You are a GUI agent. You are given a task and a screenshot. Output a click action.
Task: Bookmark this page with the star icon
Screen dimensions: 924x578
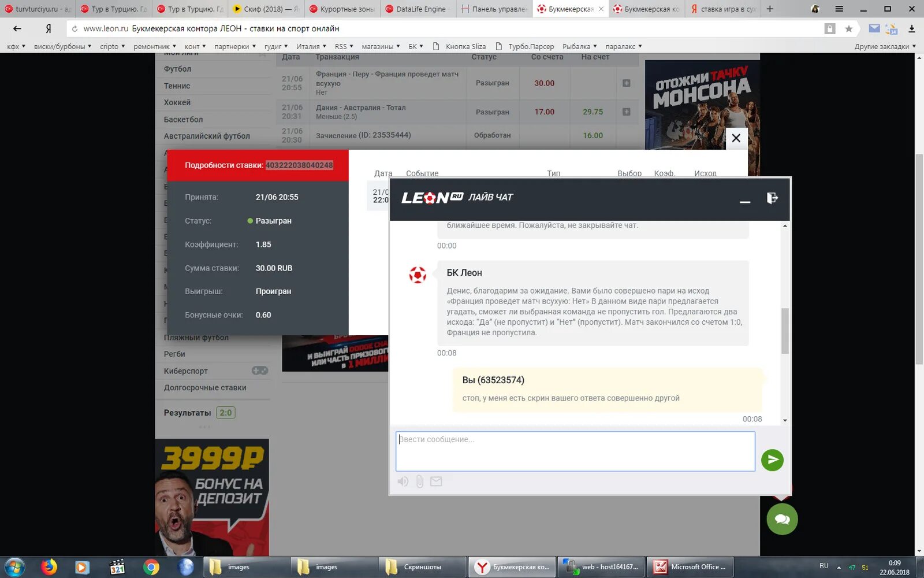click(848, 28)
